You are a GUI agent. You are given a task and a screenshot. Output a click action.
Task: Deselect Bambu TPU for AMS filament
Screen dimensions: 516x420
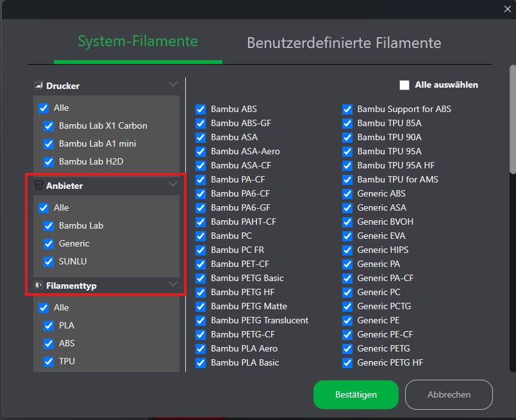(347, 180)
